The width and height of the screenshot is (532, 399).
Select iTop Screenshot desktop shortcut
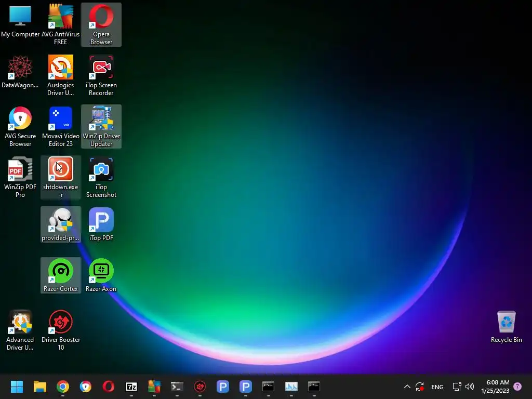[x=101, y=177]
